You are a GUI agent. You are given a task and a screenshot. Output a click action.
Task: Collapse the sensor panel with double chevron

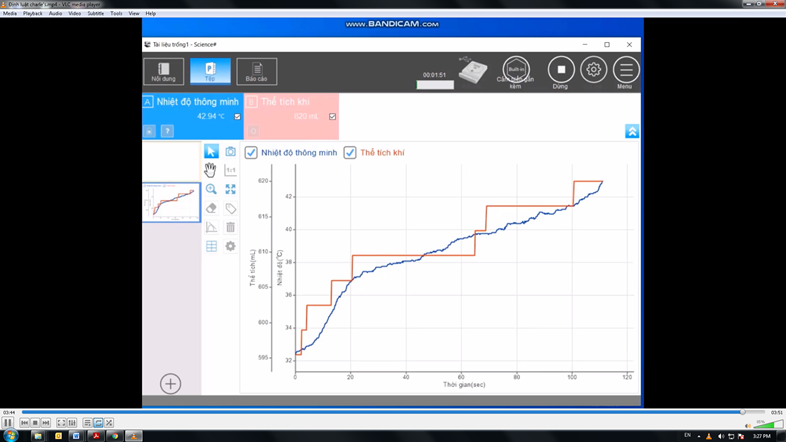(632, 131)
